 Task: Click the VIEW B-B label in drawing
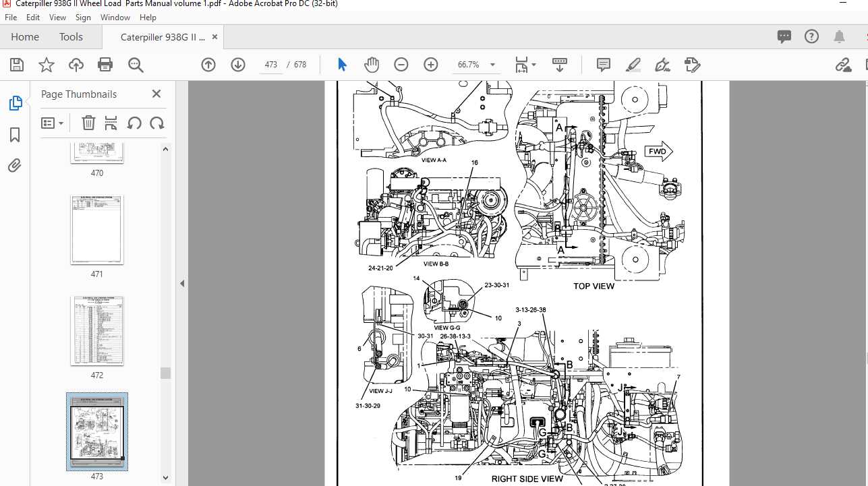pyautogui.click(x=436, y=264)
